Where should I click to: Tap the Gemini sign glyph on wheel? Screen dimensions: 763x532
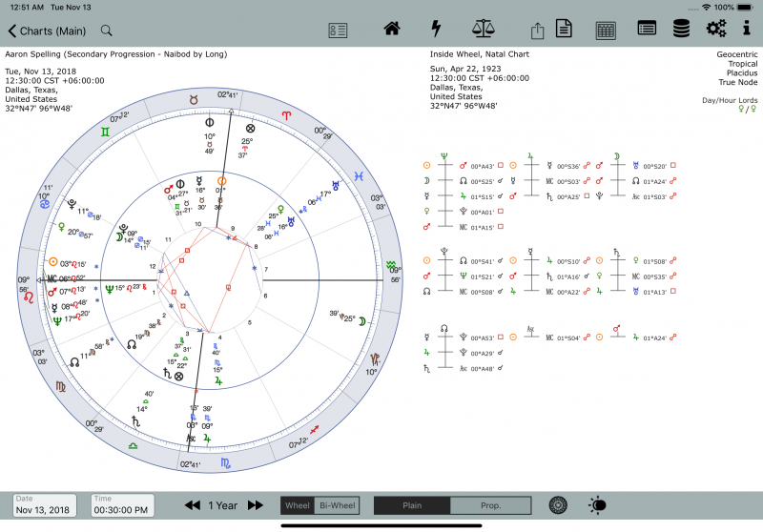point(105,132)
